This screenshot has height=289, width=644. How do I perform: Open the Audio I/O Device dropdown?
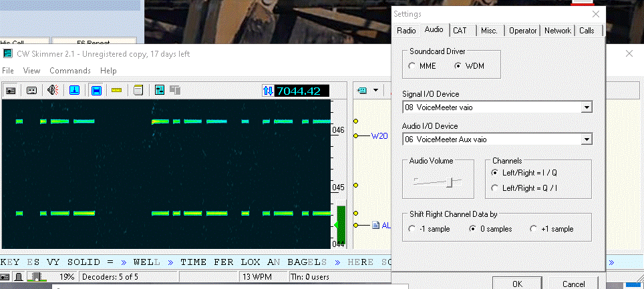tap(587, 139)
